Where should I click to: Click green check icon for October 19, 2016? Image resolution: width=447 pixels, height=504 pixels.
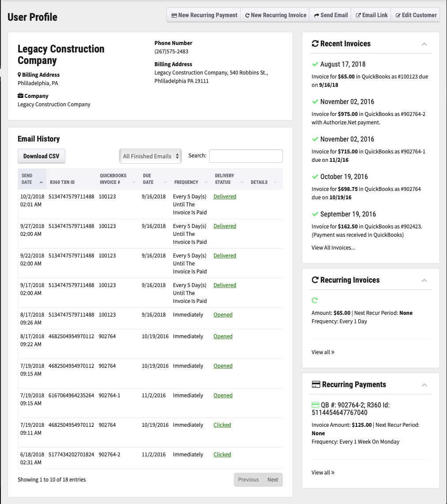click(x=315, y=176)
